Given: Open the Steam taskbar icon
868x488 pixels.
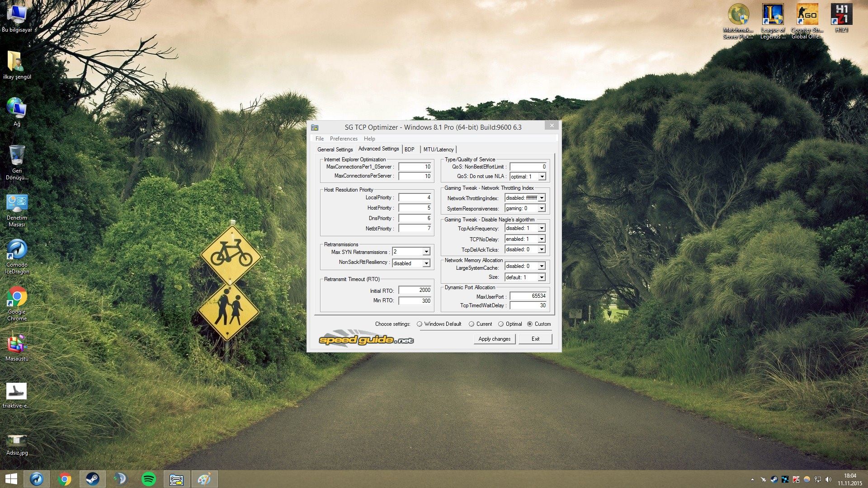Looking at the screenshot, I should click(x=93, y=479).
